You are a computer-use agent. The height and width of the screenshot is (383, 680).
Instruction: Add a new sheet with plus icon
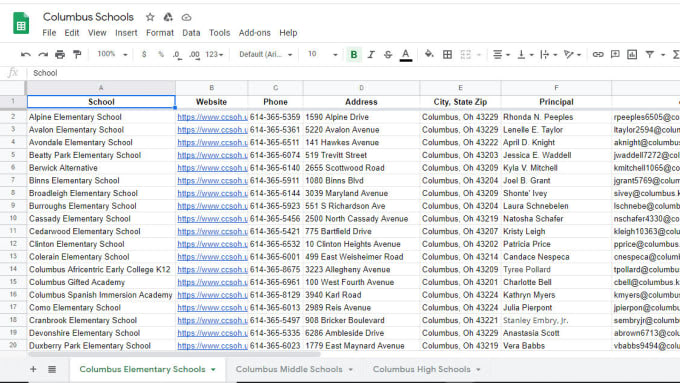33,369
